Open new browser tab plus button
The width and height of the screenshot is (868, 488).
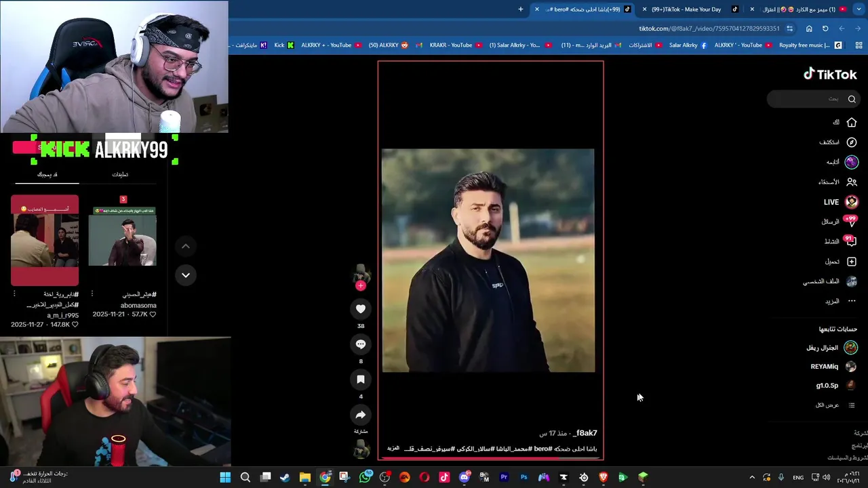click(x=521, y=9)
